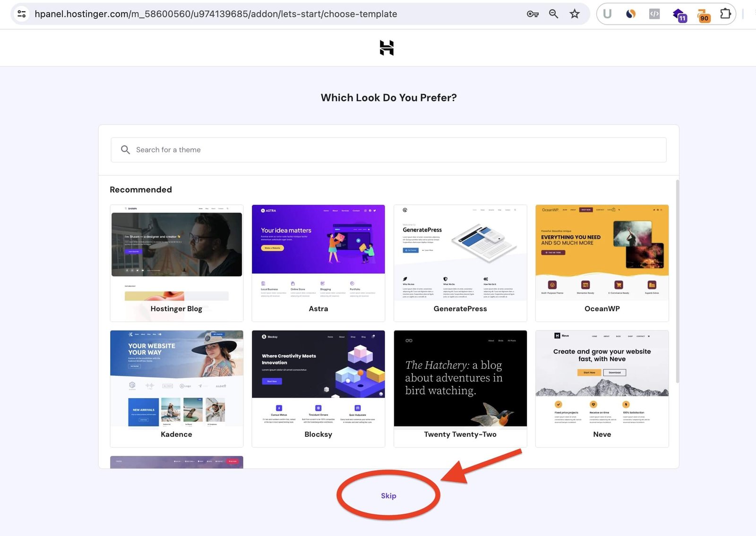The image size is (756, 536).
Task: Click the Hostinger Blog theme name
Action: [x=176, y=309]
